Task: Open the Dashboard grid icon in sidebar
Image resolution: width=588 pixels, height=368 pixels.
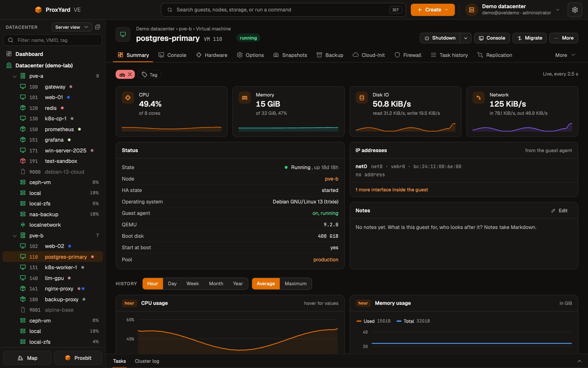Action: pyautogui.click(x=9, y=54)
